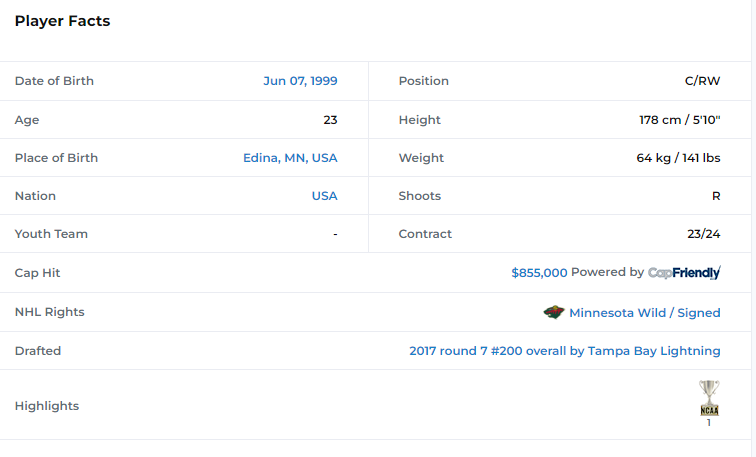Click the $855,000 cap hit link
Viewport: 756px width, 457px height.
click(x=539, y=273)
